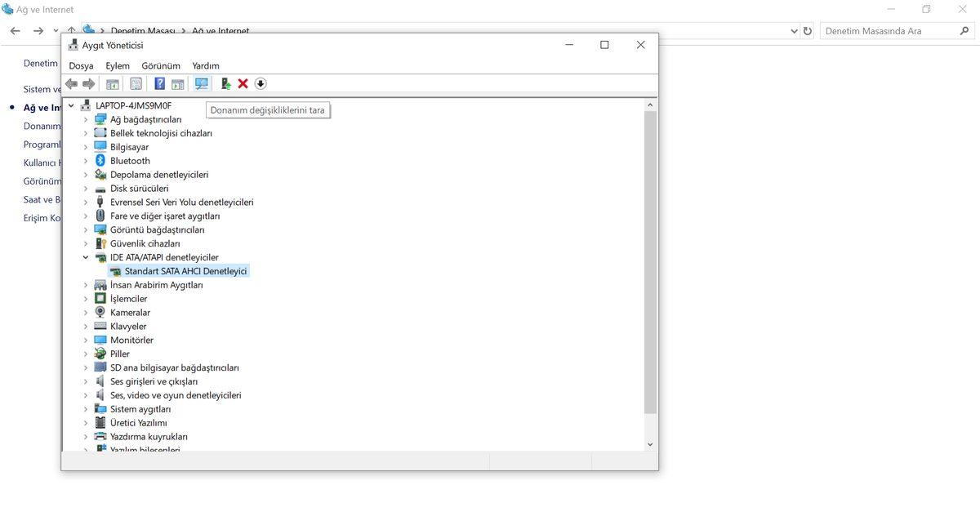980x521 pixels.
Task: Click the Kameralar category icon
Action: coord(101,312)
